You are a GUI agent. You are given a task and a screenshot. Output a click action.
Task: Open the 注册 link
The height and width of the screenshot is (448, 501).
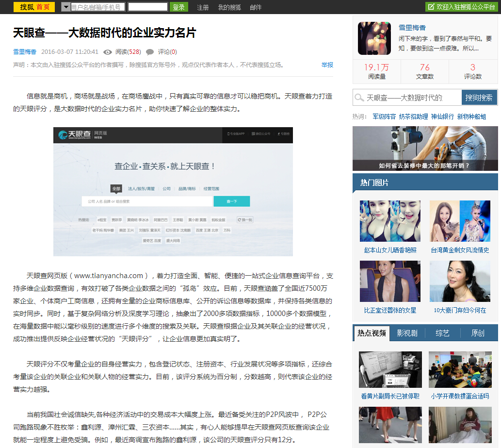203,7
